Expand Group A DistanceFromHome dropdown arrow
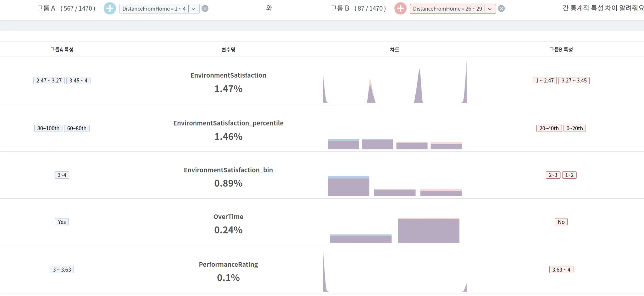The width and height of the screenshot is (644, 296). [194, 9]
